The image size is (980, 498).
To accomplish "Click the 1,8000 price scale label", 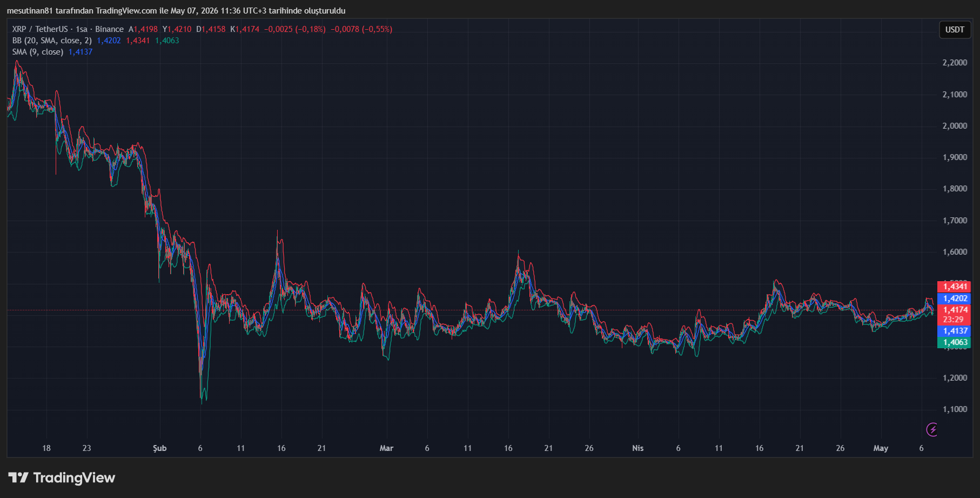I will 955,189.
